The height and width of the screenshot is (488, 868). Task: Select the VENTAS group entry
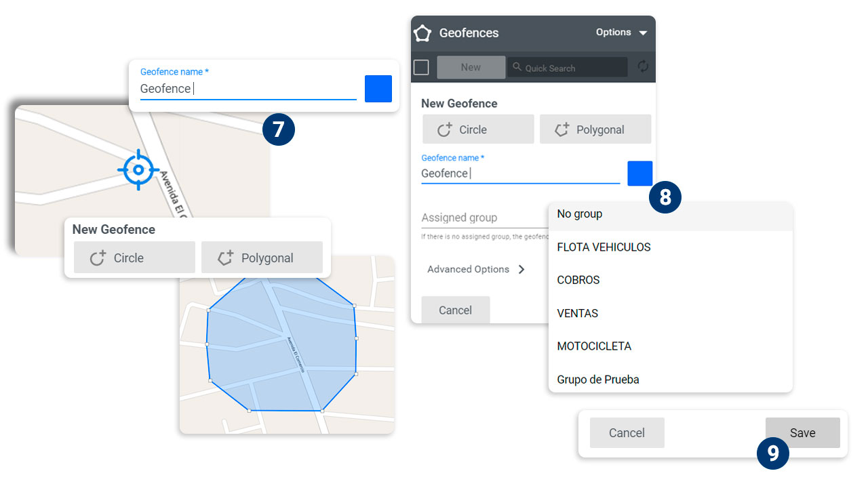tap(578, 313)
